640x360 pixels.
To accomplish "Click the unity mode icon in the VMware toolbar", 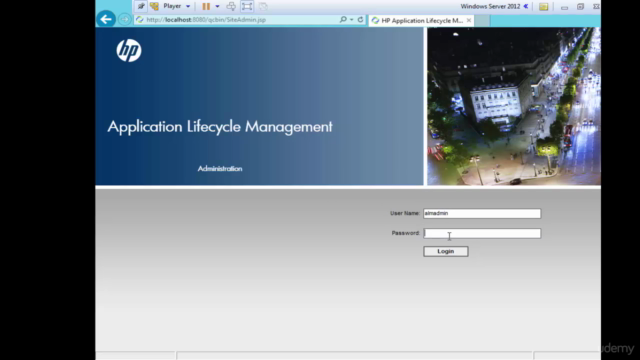I will pyautogui.click(x=263, y=6).
